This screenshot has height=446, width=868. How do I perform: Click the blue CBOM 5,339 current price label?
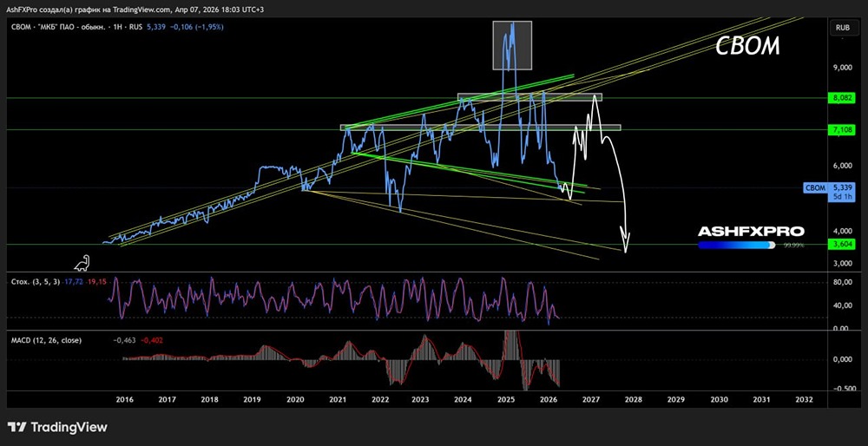(x=830, y=187)
